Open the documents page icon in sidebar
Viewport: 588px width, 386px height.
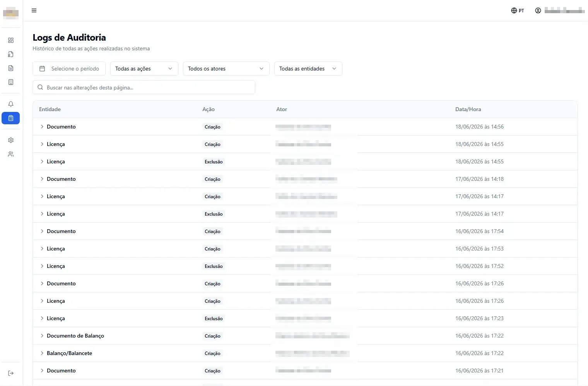[11, 68]
